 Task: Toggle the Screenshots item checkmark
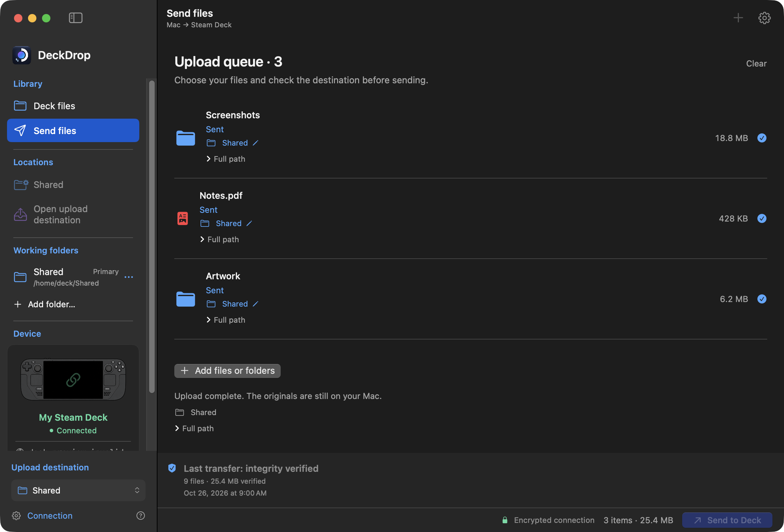(762, 138)
